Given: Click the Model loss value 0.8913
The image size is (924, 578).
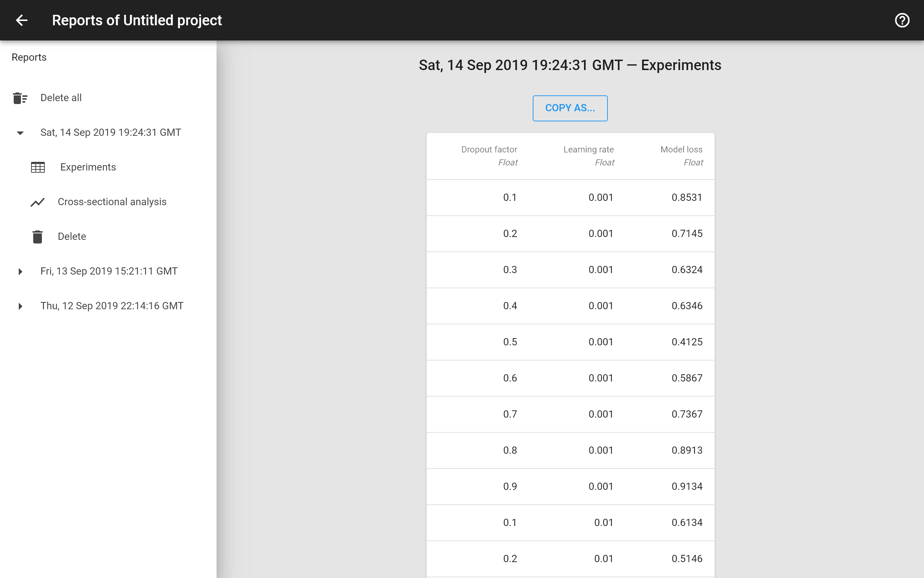Looking at the screenshot, I should pyautogui.click(x=687, y=450).
